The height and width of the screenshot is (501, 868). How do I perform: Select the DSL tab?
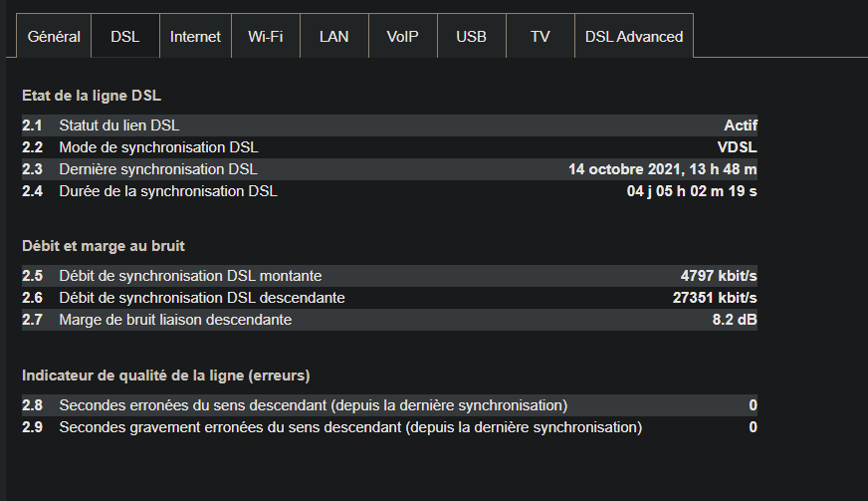[125, 37]
